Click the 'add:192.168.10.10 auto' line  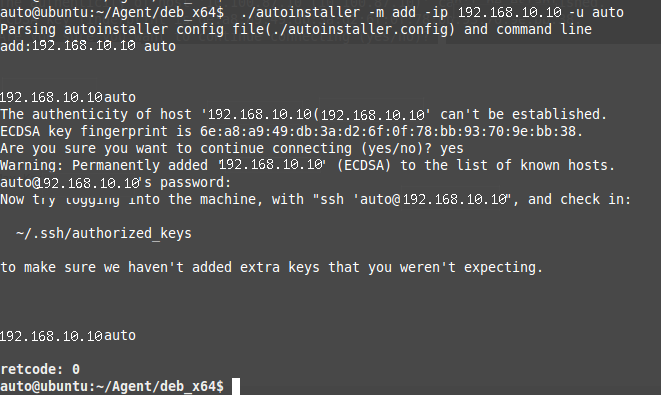(88, 46)
